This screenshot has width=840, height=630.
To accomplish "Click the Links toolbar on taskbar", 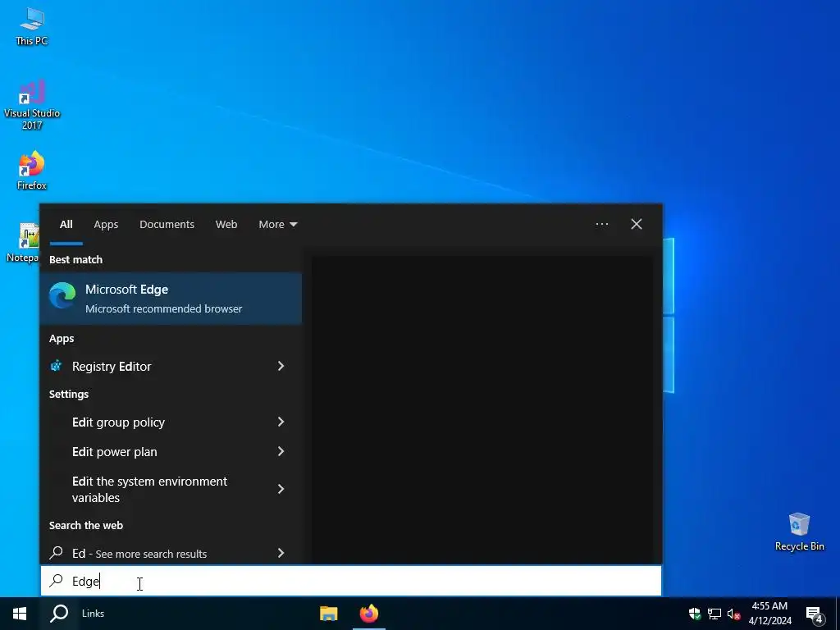I will (93, 614).
